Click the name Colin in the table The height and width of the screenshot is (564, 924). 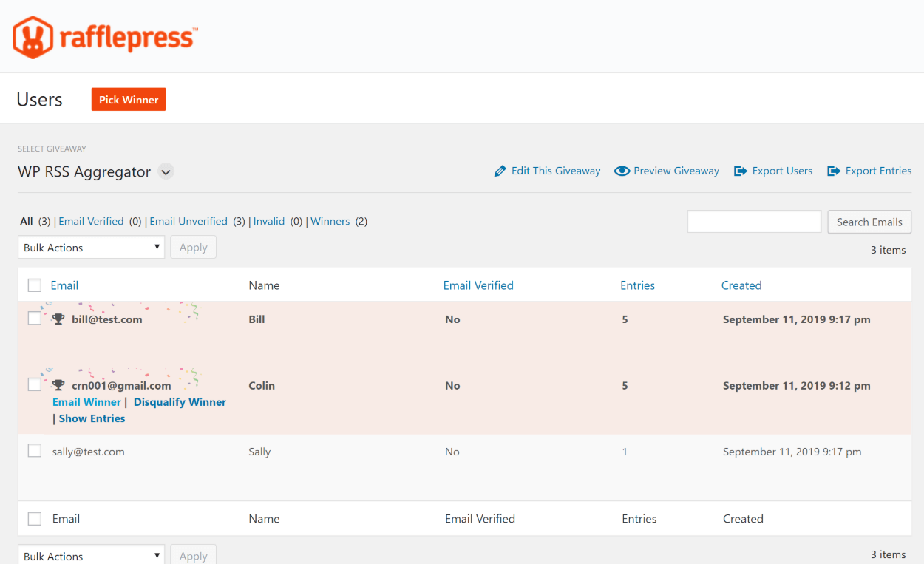click(x=262, y=385)
